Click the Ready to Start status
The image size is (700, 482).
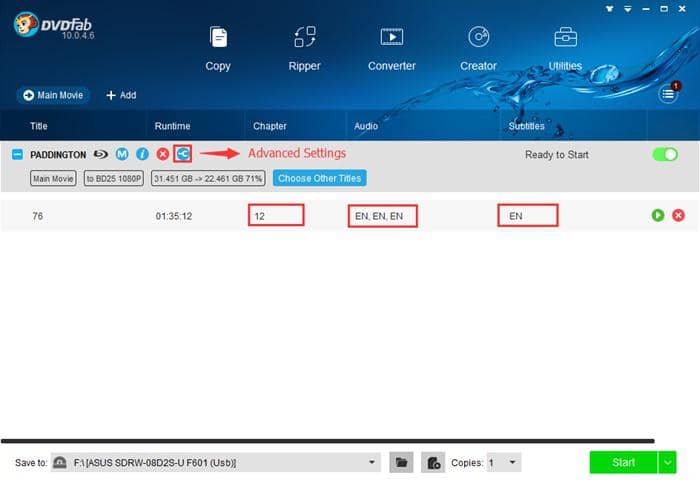click(557, 155)
